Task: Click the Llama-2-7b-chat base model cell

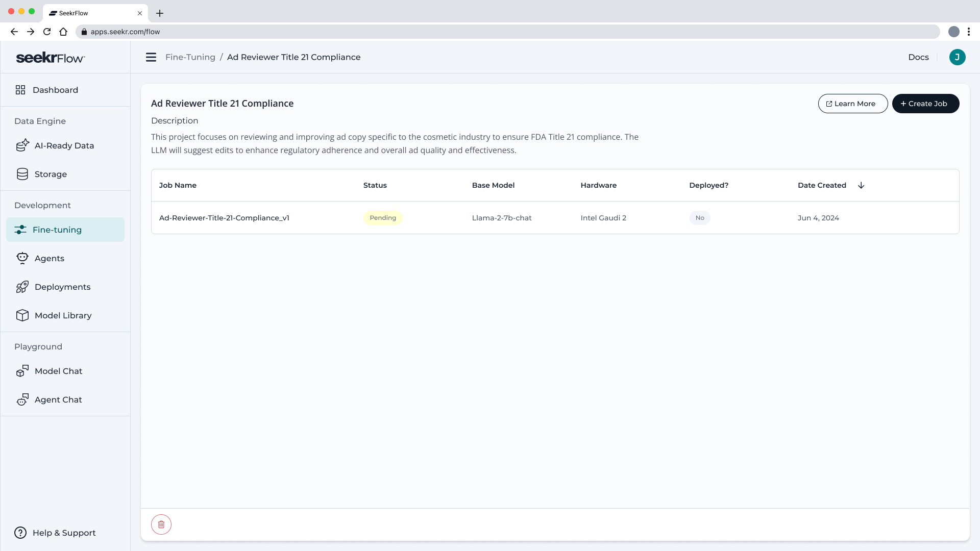Action: pos(502,218)
